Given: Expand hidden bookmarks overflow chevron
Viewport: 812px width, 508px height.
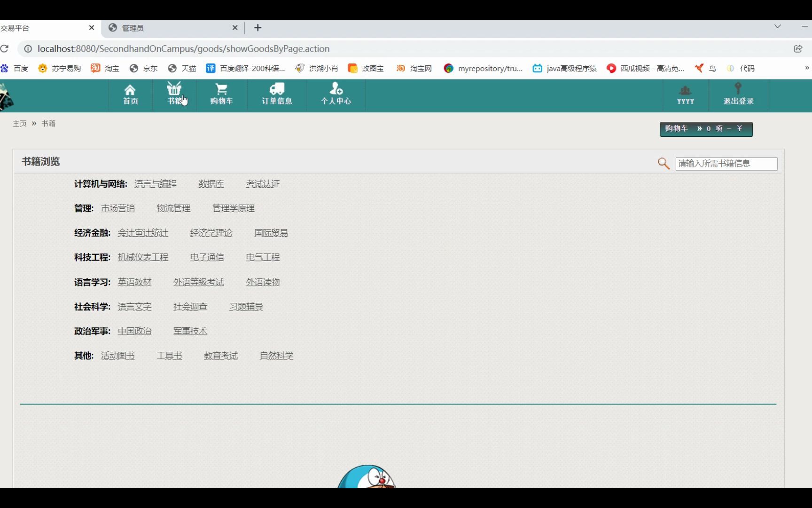Looking at the screenshot, I should [807, 68].
